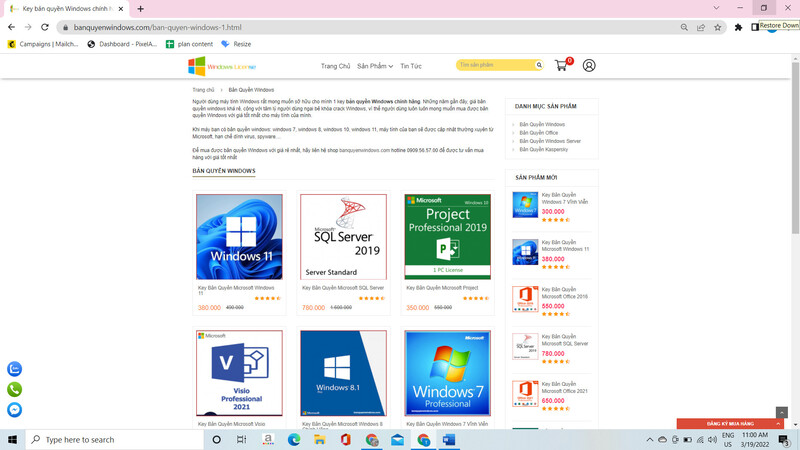Screen dimensions: 800x450
Task: Click the ENG language indicator in tray
Action: tap(728, 435)
